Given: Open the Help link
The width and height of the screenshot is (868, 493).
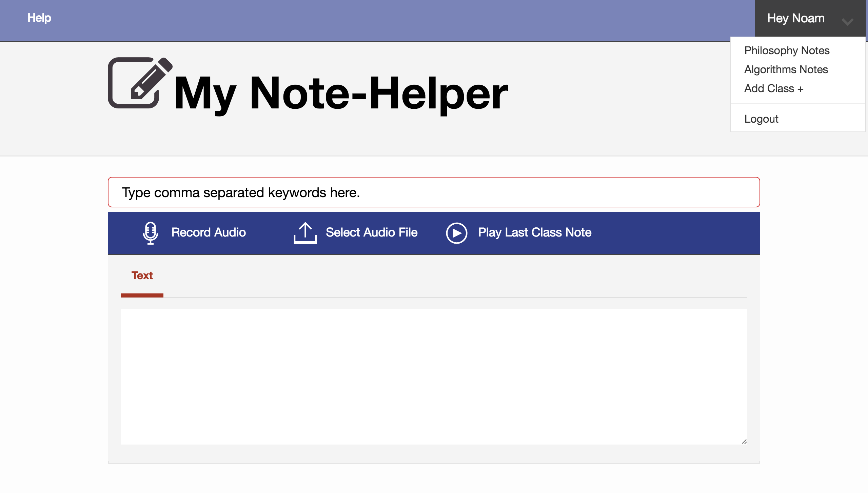Looking at the screenshot, I should [x=39, y=18].
